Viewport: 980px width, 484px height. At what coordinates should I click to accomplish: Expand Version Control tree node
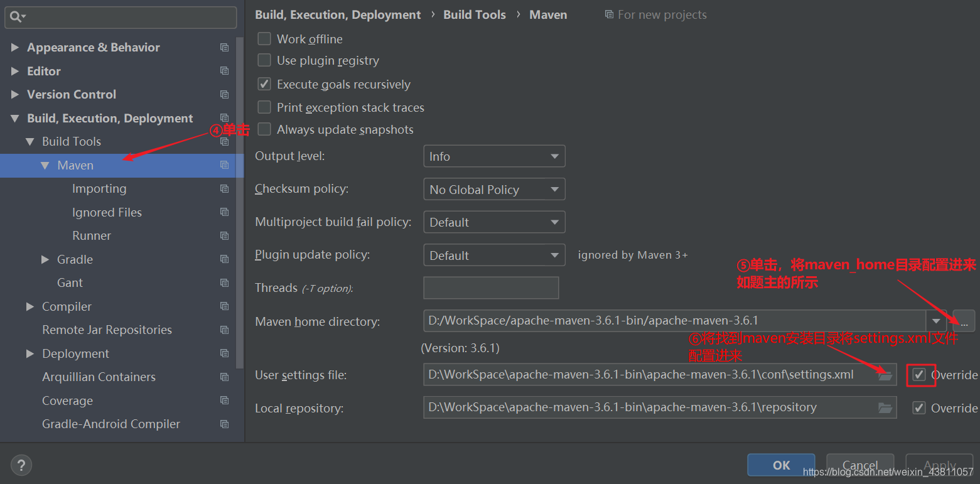coord(15,94)
